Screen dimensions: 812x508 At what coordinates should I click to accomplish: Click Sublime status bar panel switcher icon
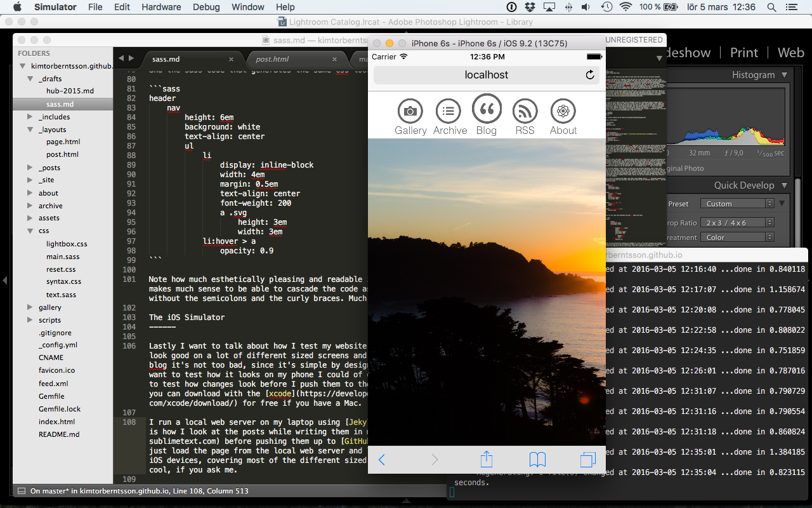21,491
